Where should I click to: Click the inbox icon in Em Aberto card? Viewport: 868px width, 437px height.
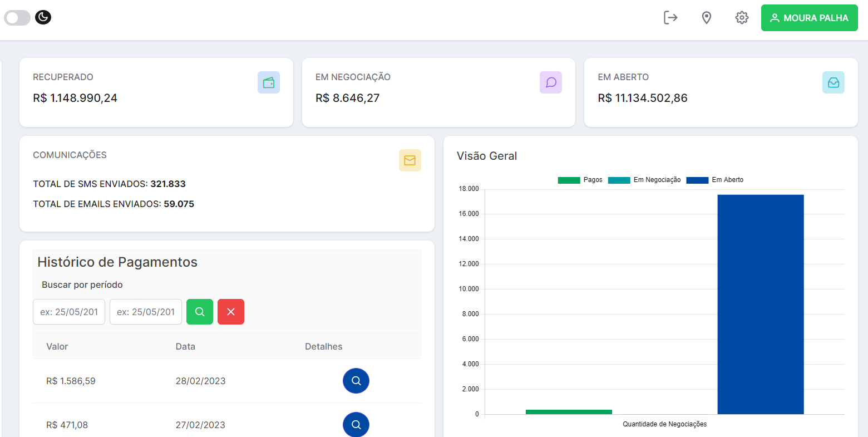(834, 82)
